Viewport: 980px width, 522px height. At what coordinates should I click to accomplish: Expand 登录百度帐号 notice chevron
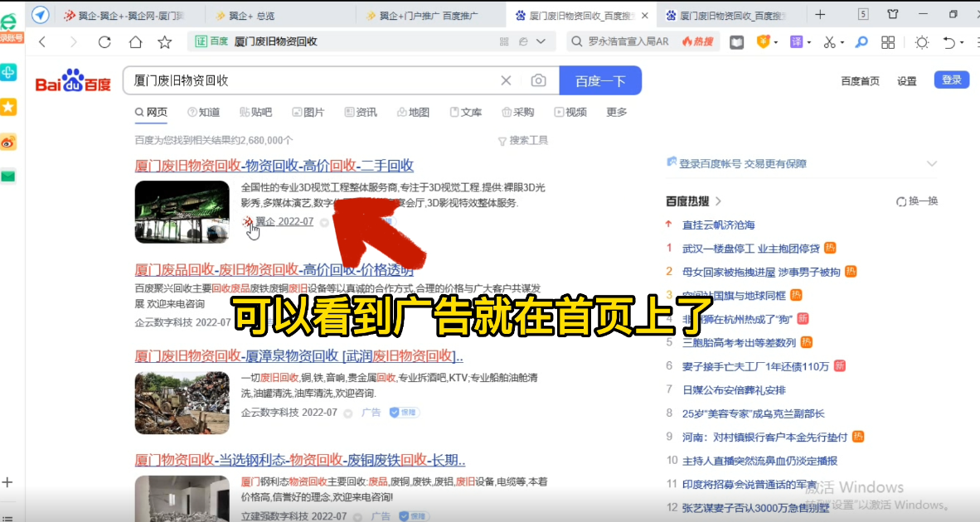pos(931,163)
